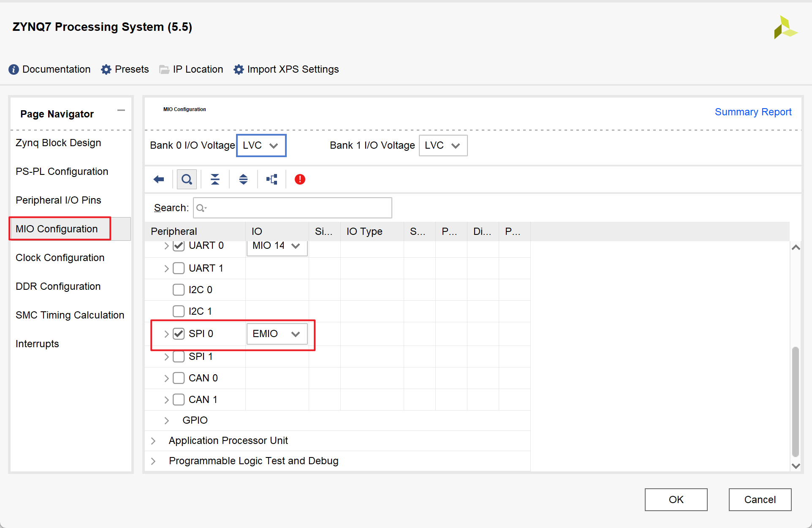This screenshot has height=528, width=812.
Task: Expand the UART 1 tree row
Action: pos(166,268)
